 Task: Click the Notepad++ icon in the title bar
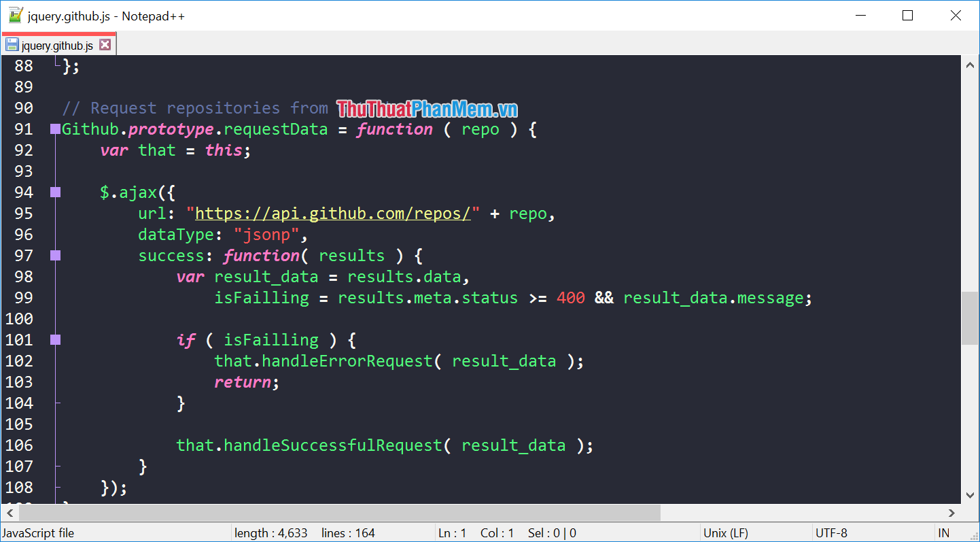[15, 15]
